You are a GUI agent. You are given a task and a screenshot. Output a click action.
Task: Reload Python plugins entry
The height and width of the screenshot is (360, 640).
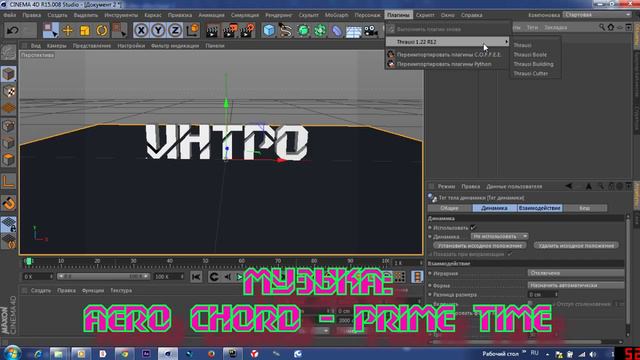pos(447,64)
